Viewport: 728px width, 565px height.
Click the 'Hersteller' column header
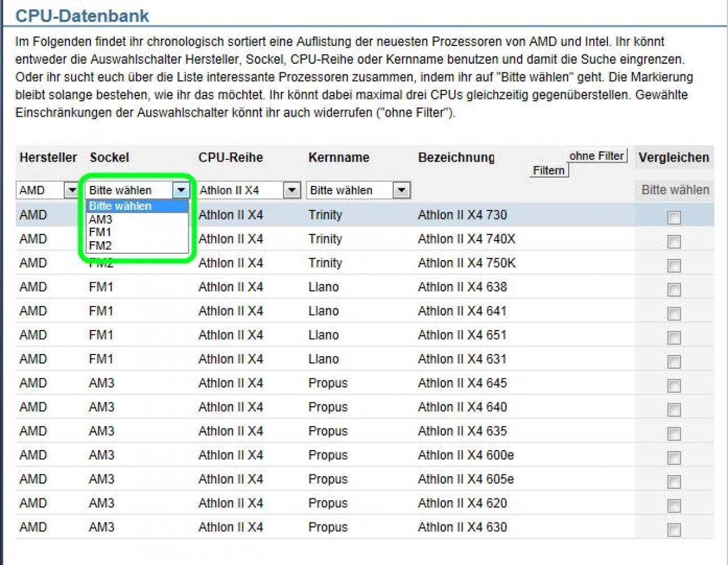(x=48, y=158)
